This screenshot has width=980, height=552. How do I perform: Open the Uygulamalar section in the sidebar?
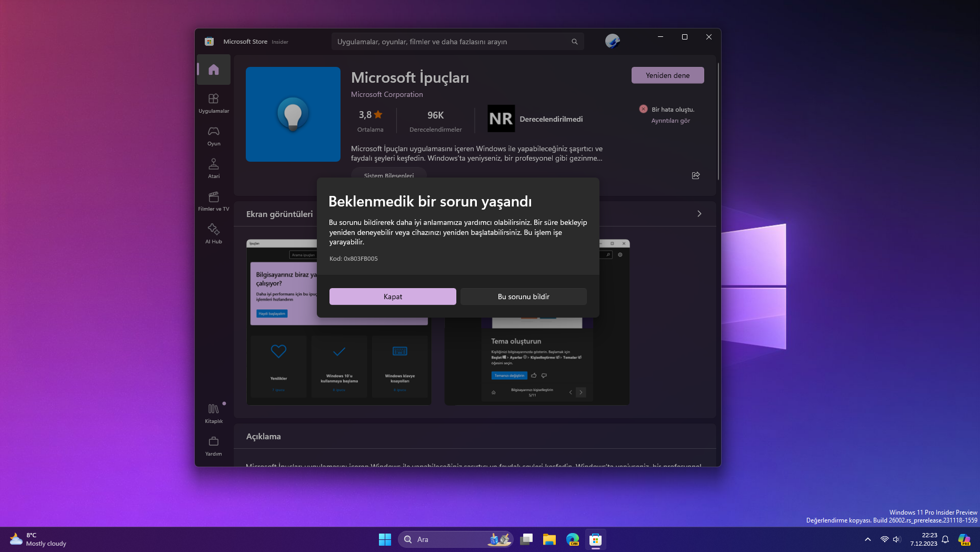[214, 103]
